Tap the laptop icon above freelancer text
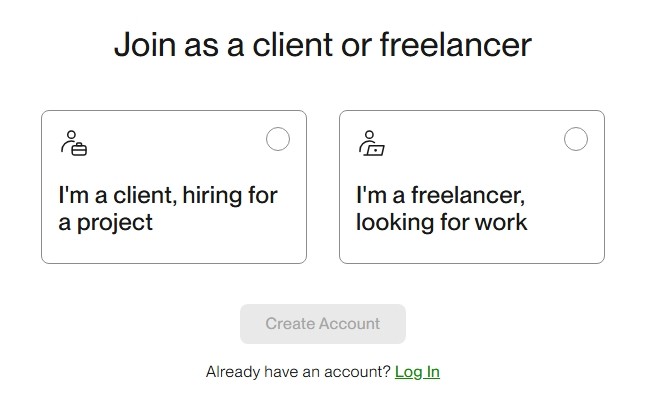This screenshot has width=650, height=415. pyautogui.click(x=374, y=148)
